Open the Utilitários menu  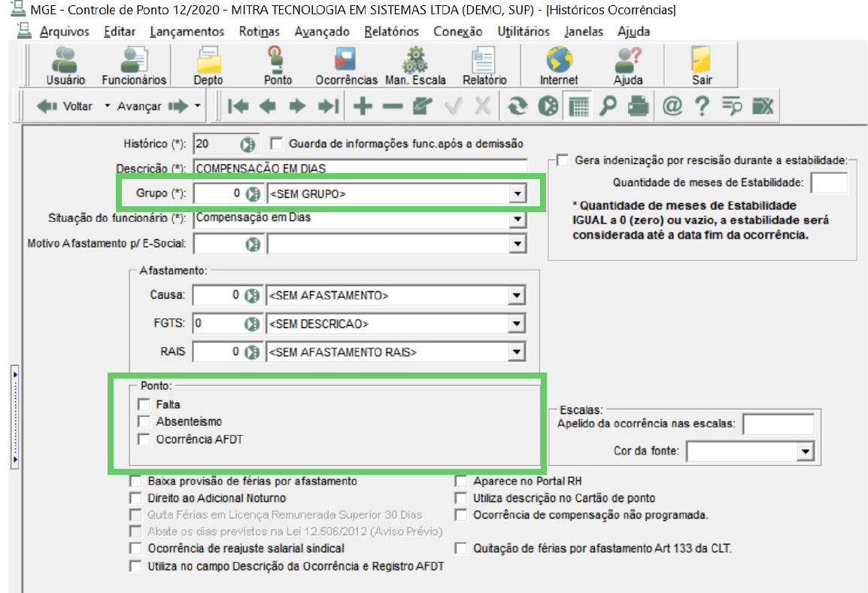[x=523, y=32]
